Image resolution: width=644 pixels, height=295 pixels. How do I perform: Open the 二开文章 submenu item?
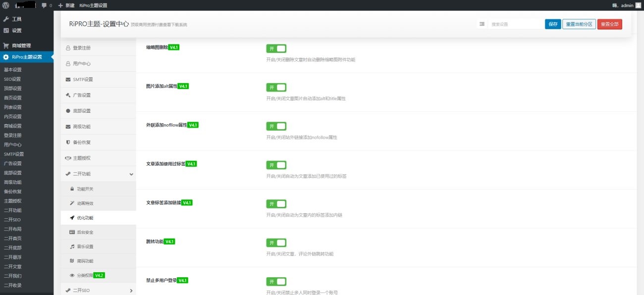[x=13, y=267]
